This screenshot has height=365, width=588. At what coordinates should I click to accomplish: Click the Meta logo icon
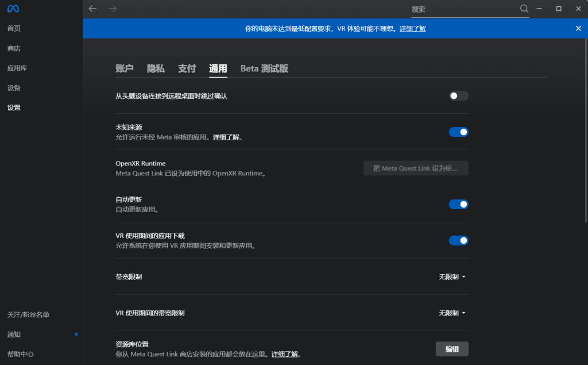pos(13,9)
